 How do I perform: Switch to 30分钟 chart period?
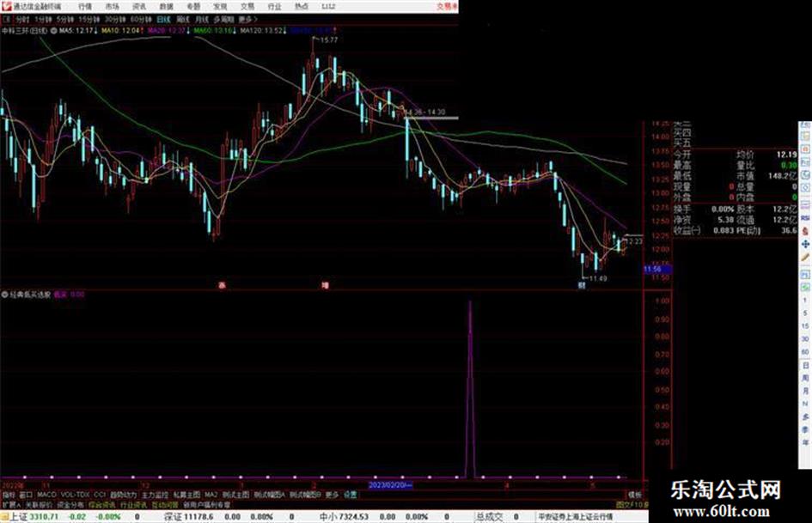[x=115, y=19]
